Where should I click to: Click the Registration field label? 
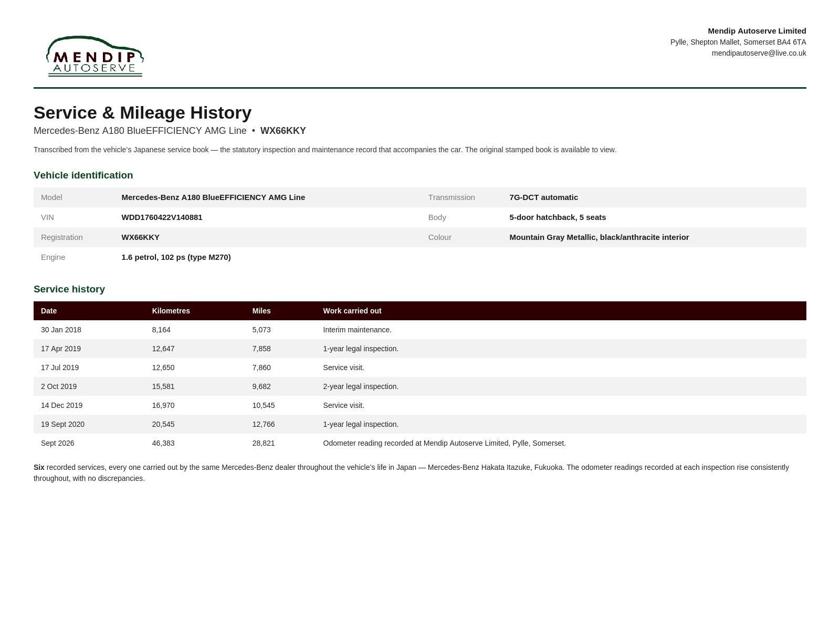[62, 237]
